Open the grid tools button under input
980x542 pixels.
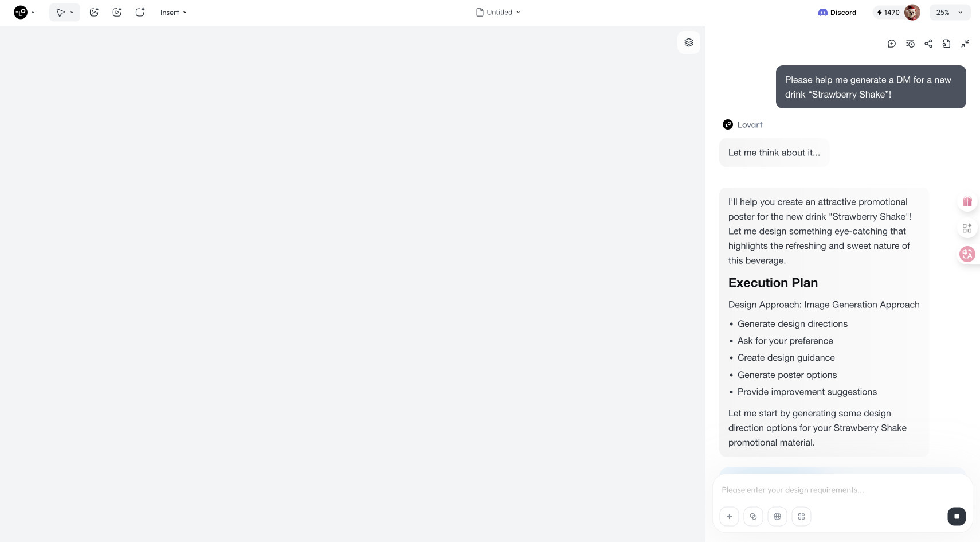point(801,517)
